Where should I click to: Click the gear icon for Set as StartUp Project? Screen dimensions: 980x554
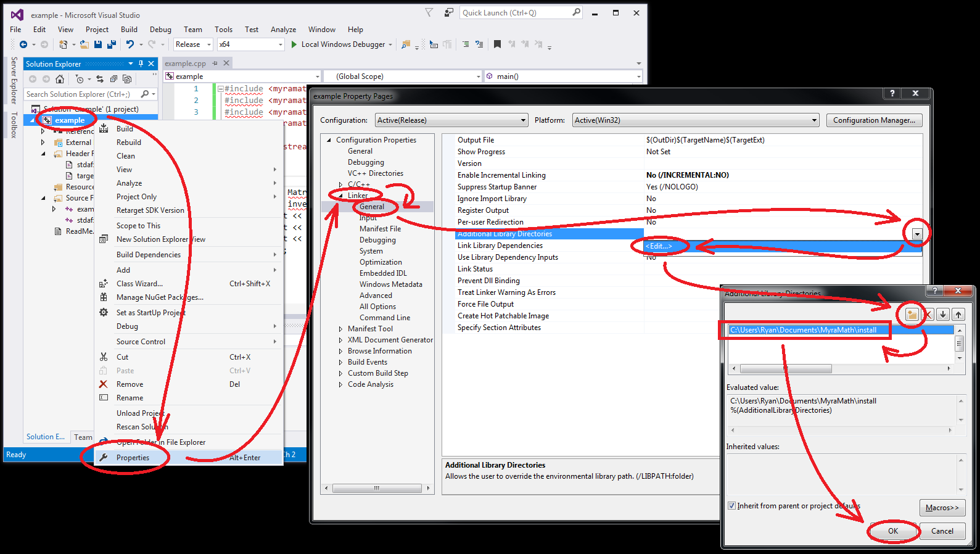click(x=104, y=313)
